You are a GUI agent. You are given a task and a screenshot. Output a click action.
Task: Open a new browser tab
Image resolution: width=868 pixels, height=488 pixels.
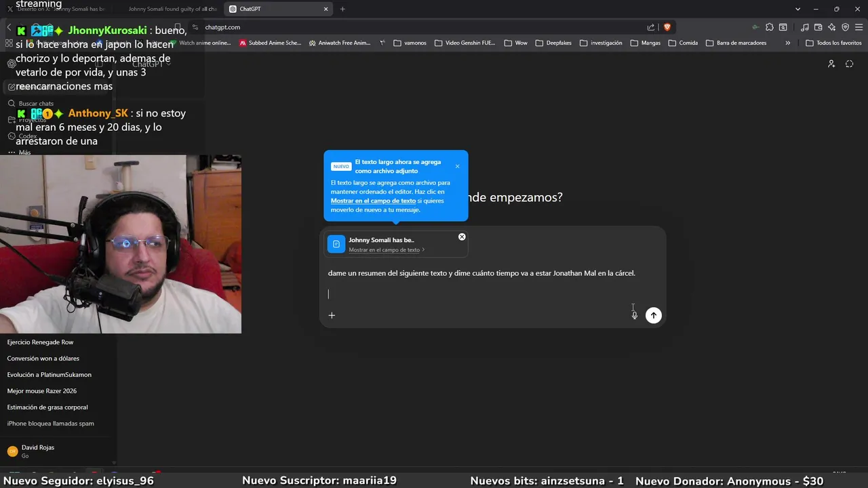[x=342, y=9]
